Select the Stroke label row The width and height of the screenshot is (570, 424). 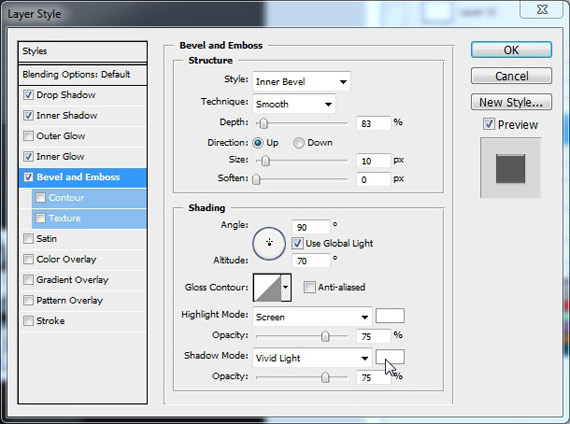tap(83, 321)
